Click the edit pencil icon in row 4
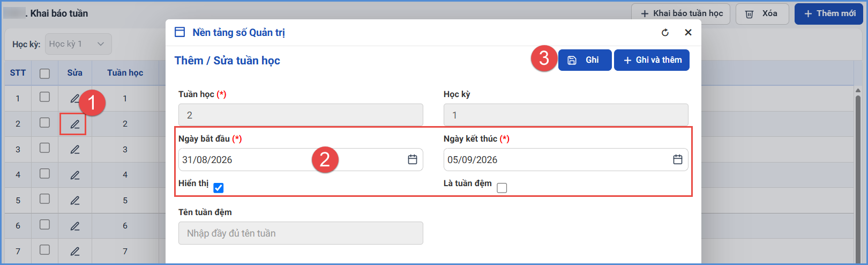The image size is (868, 265). click(x=74, y=175)
